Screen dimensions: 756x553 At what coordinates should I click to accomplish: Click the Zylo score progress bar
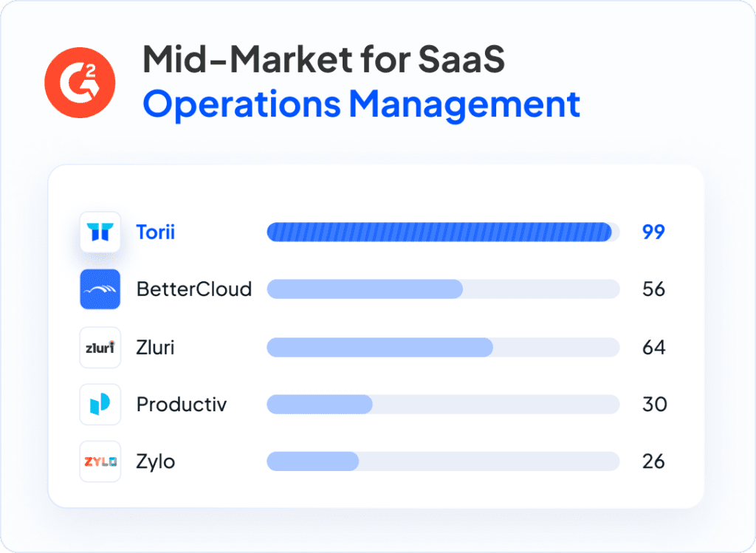(443, 461)
